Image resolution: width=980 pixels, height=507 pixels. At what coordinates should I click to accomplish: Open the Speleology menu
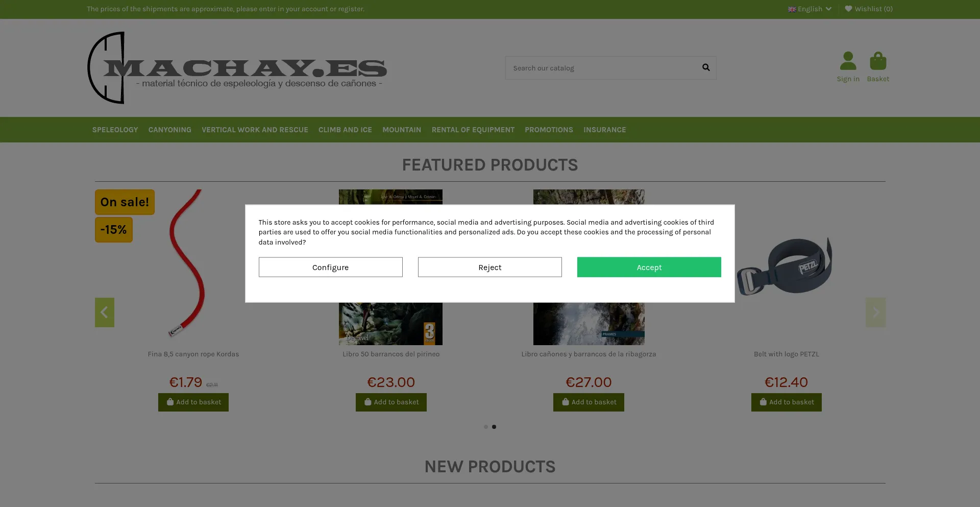point(115,130)
